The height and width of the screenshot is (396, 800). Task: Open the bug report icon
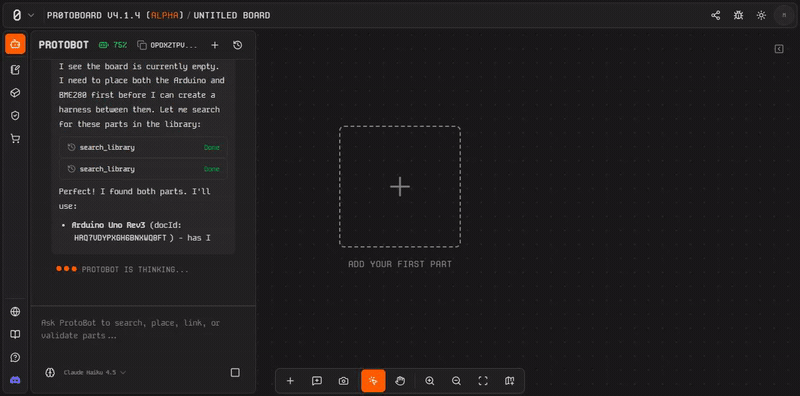click(738, 15)
